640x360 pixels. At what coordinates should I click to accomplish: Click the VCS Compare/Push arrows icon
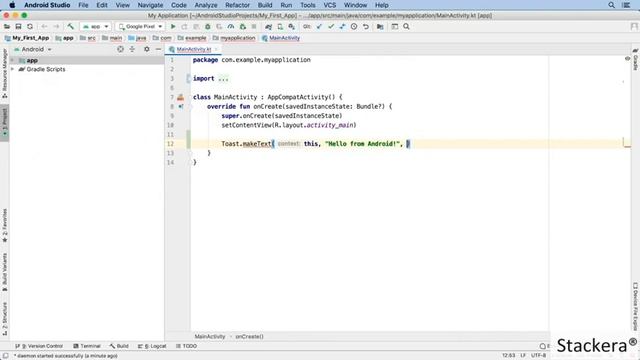click(342, 27)
